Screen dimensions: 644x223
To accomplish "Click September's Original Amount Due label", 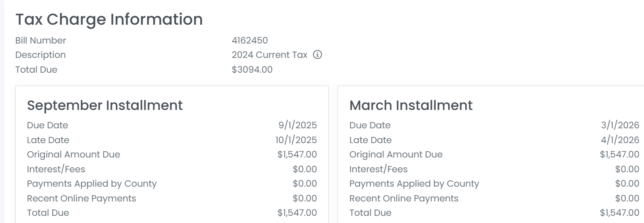I will [74, 154].
